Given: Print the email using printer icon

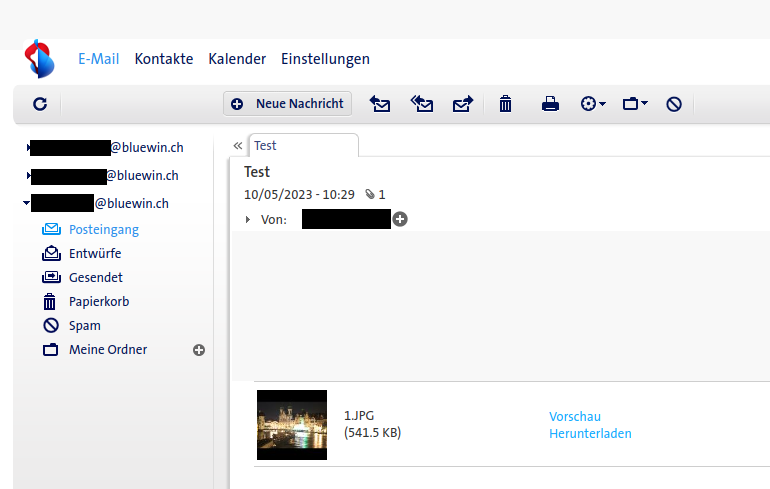Looking at the screenshot, I should point(550,104).
